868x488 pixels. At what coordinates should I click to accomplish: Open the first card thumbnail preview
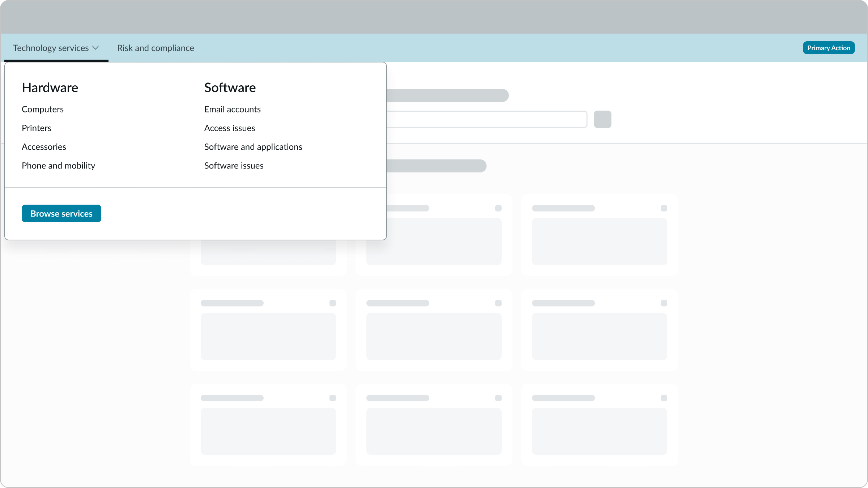coord(268,241)
